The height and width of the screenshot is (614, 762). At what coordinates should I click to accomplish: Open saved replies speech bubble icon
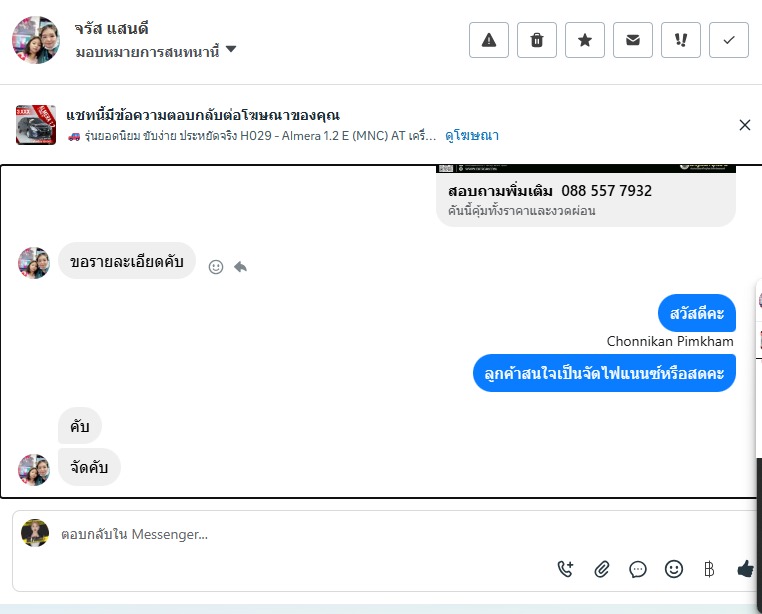638,569
